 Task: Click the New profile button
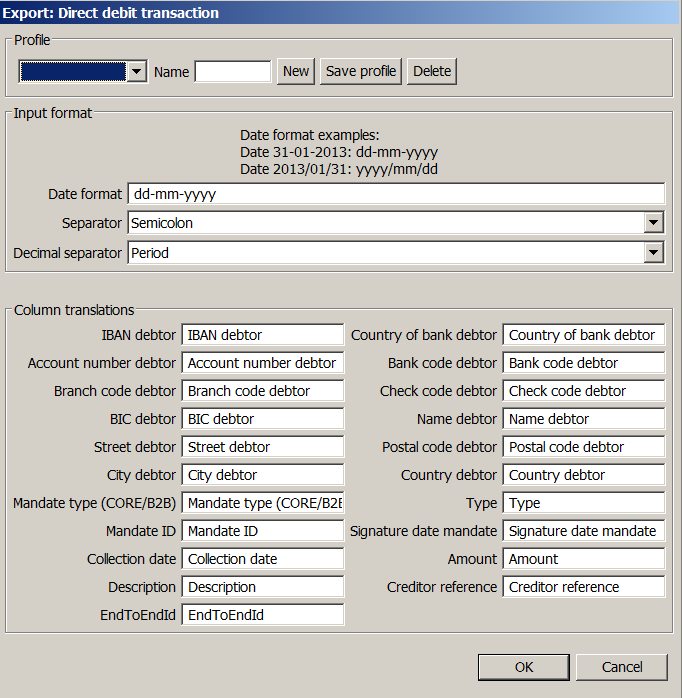tap(296, 71)
